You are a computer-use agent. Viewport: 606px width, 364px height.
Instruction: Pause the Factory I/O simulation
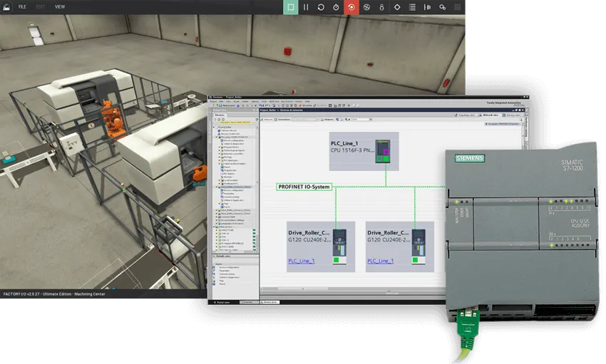tap(306, 7)
